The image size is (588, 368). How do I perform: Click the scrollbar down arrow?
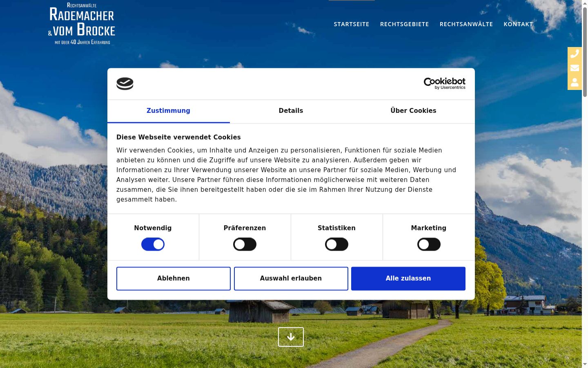coord(585,364)
